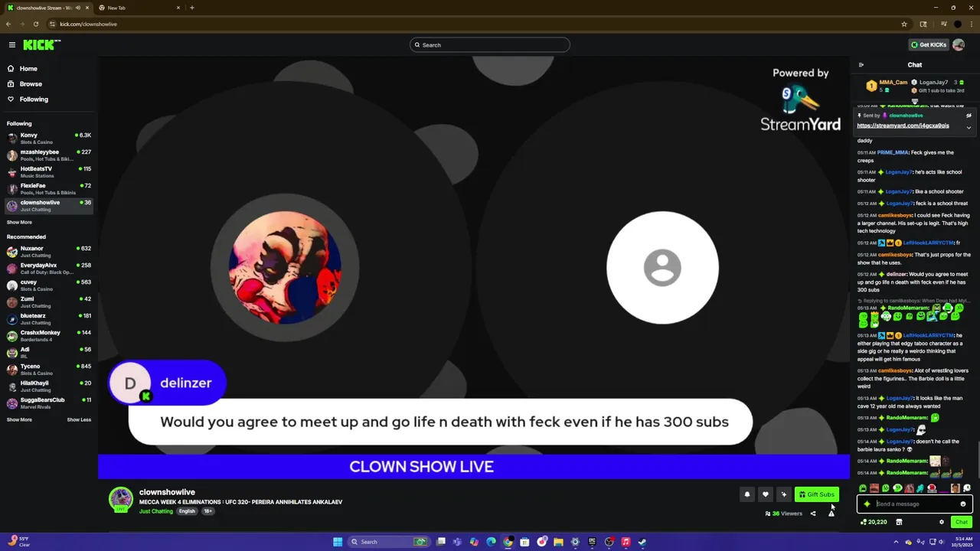The height and width of the screenshot is (551, 980).
Task: Click the Kick search box
Action: pyautogui.click(x=490, y=45)
